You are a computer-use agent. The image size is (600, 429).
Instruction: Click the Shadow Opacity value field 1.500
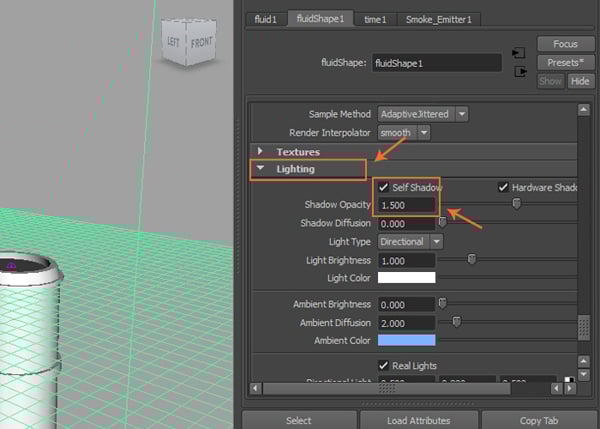pyautogui.click(x=406, y=205)
